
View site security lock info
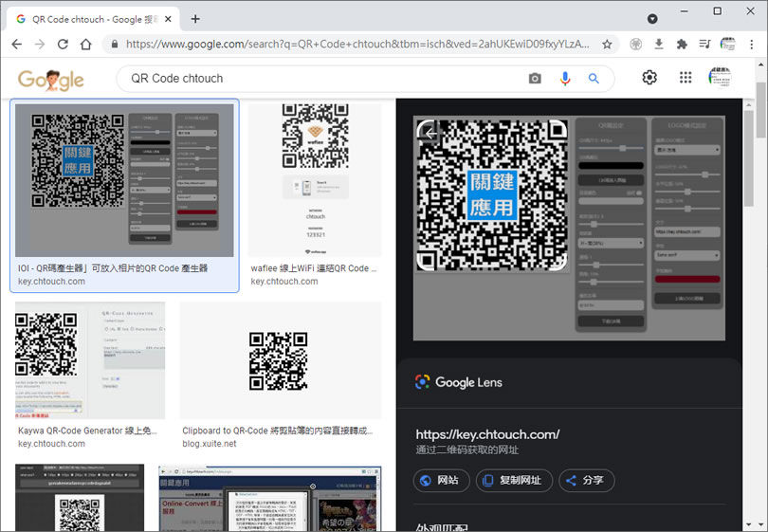pyautogui.click(x=115, y=44)
